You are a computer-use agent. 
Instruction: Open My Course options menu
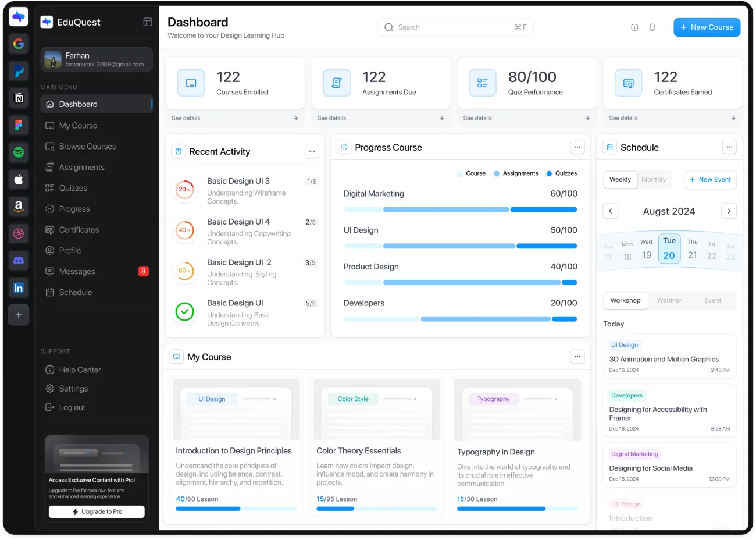click(x=577, y=357)
